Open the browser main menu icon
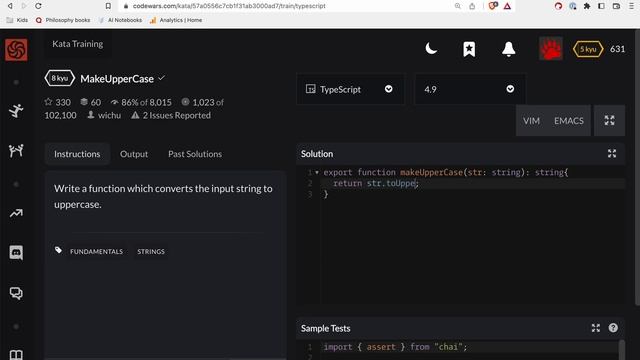 point(631,6)
